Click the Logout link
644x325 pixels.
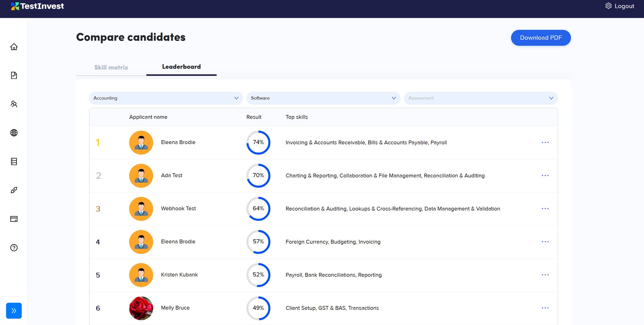tap(624, 6)
